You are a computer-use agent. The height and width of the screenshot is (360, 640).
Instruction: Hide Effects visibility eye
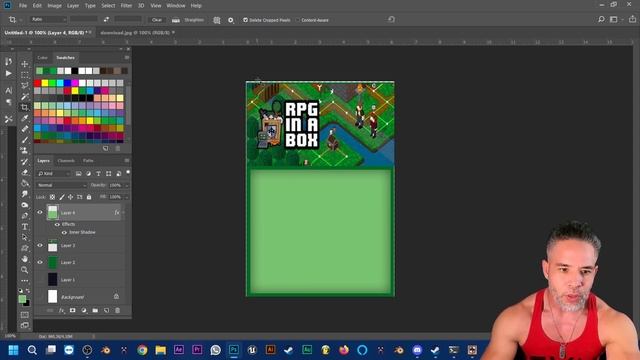57,224
